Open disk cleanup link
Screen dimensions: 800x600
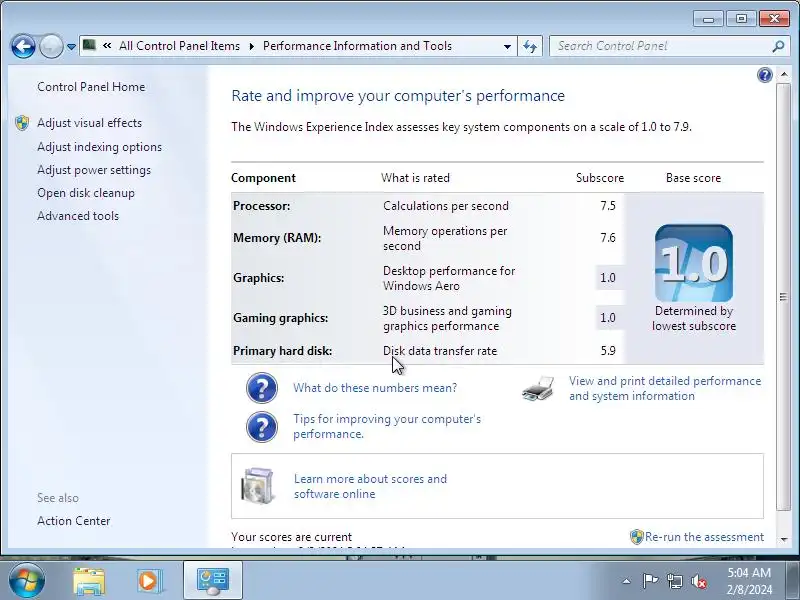[86, 193]
